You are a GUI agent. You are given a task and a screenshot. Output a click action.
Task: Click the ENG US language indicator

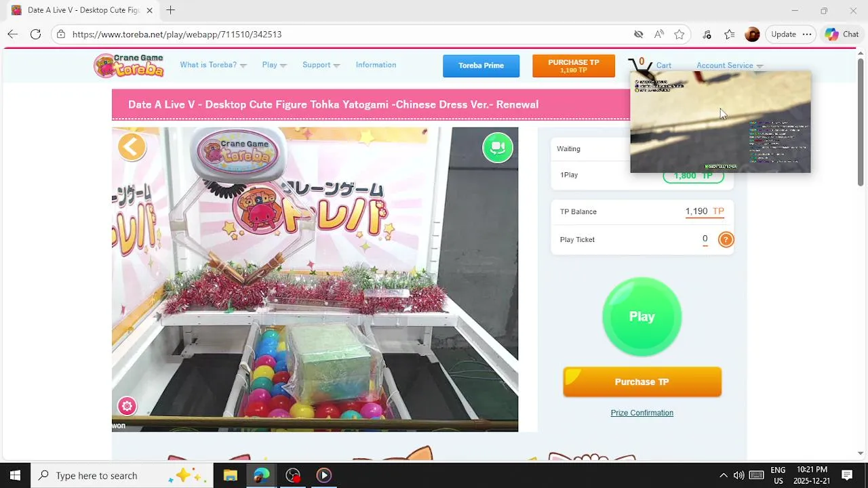778,475
